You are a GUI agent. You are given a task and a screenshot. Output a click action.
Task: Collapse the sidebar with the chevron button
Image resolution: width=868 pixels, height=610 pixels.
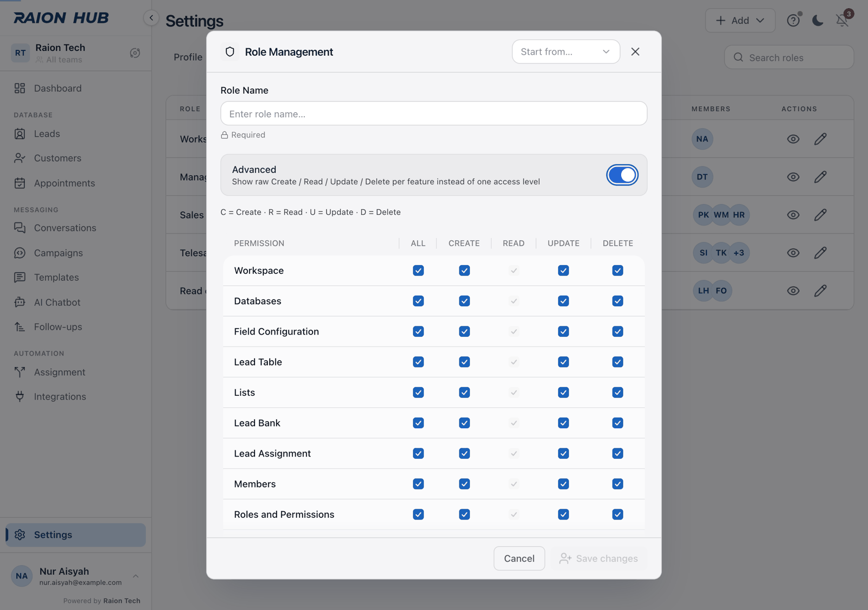point(151,18)
